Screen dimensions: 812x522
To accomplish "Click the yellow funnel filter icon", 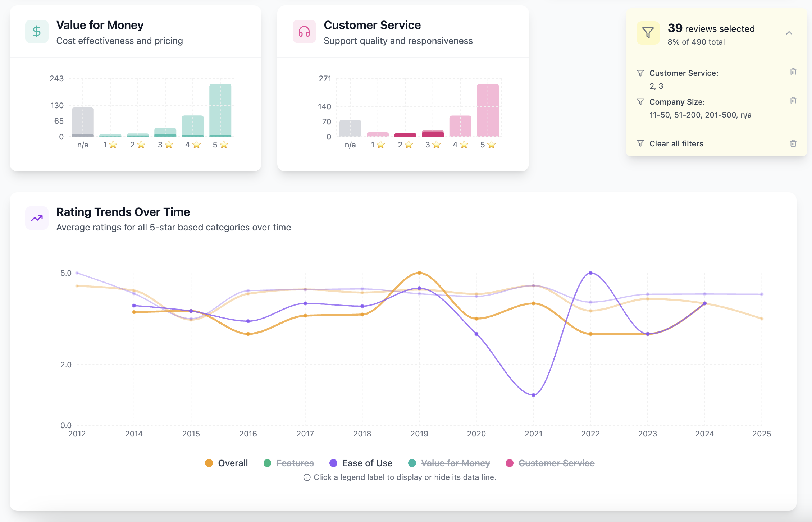I will pos(648,33).
